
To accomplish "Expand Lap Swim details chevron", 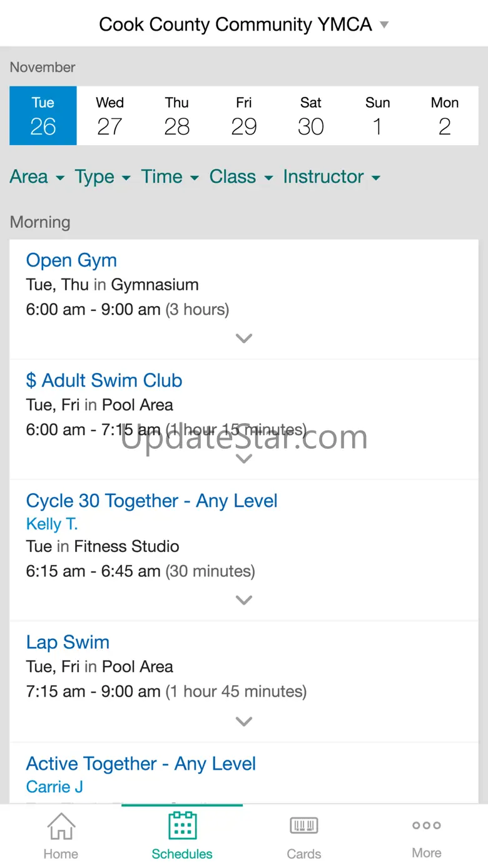I will click(243, 722).
